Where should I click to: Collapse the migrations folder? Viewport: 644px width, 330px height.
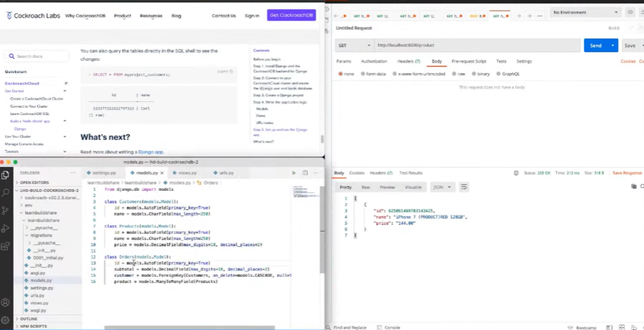coord(41,235)
